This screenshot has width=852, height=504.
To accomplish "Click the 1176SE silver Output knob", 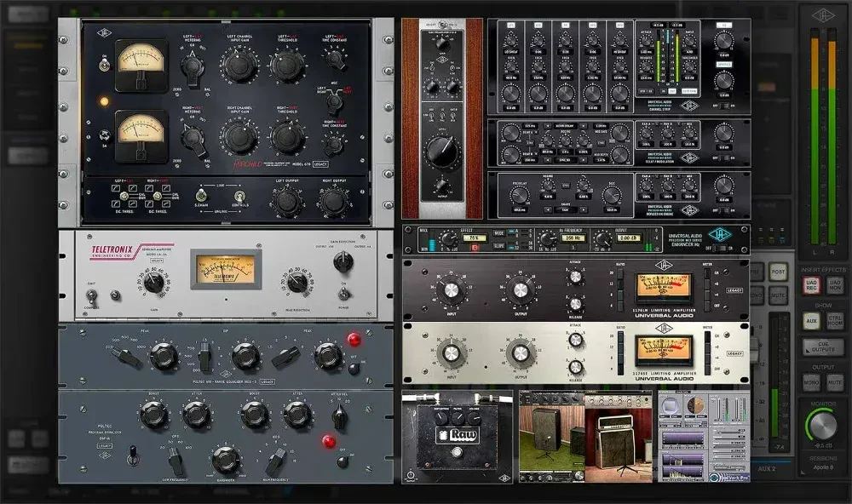I will pyautogui.click(x=519, y=354).
